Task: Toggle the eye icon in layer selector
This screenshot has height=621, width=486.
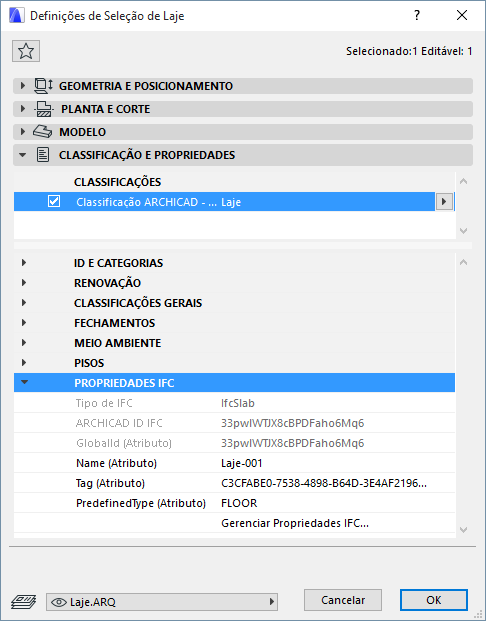Action: coord(59,602)
